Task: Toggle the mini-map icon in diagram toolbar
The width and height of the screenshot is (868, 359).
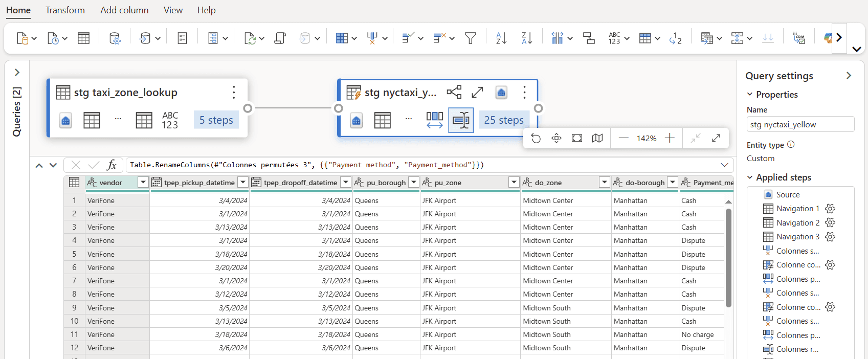Action: tap(597, 138)
